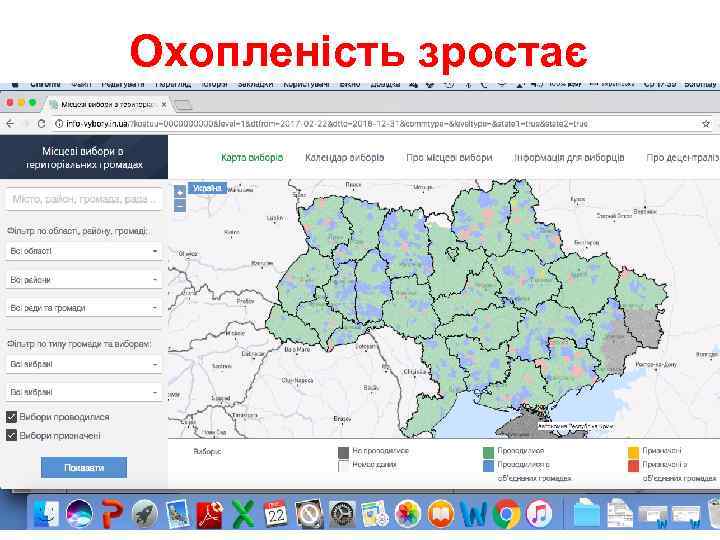Open first minimized Word window in dock
The image size is (720, 540).
click(652, 515)
